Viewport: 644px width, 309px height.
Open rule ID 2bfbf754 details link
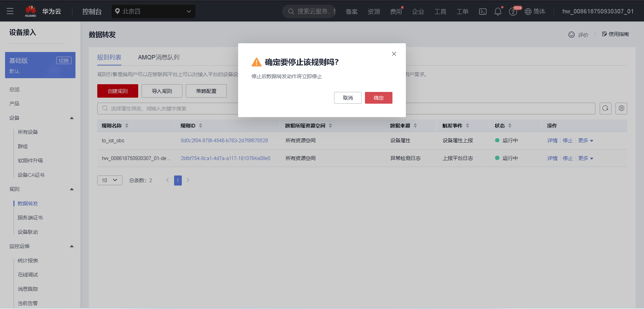tap(225, 158)
